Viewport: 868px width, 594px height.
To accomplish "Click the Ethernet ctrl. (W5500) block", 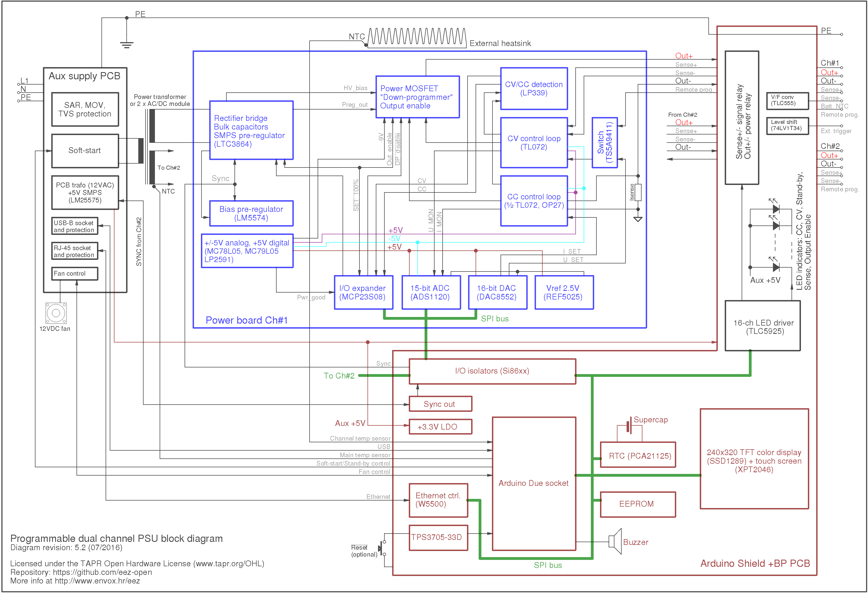I will (x=438, y=500).
